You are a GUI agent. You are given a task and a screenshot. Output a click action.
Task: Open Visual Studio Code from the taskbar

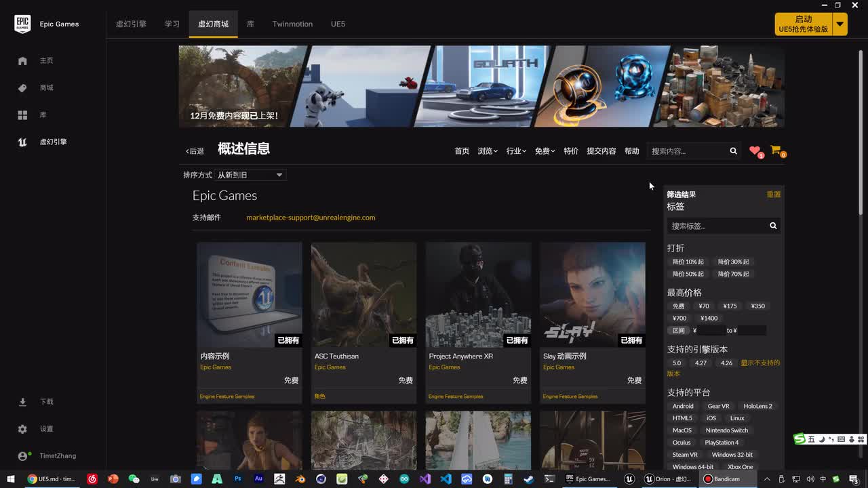click(446, 479)
